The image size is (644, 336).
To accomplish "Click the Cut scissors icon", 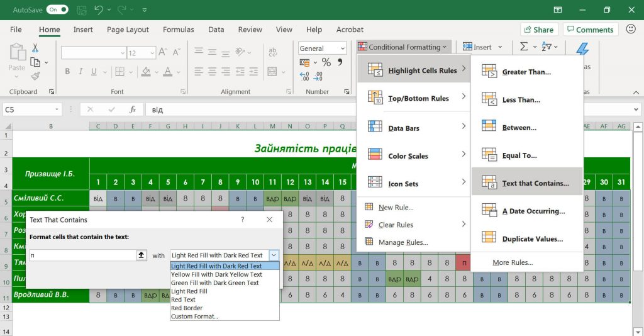I will pos(35,48).
